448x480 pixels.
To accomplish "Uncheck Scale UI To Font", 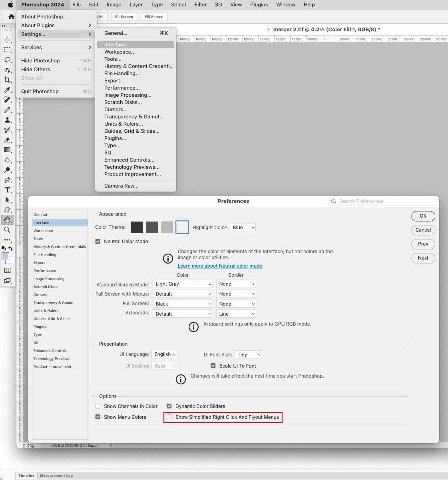I will click(213, 366).
